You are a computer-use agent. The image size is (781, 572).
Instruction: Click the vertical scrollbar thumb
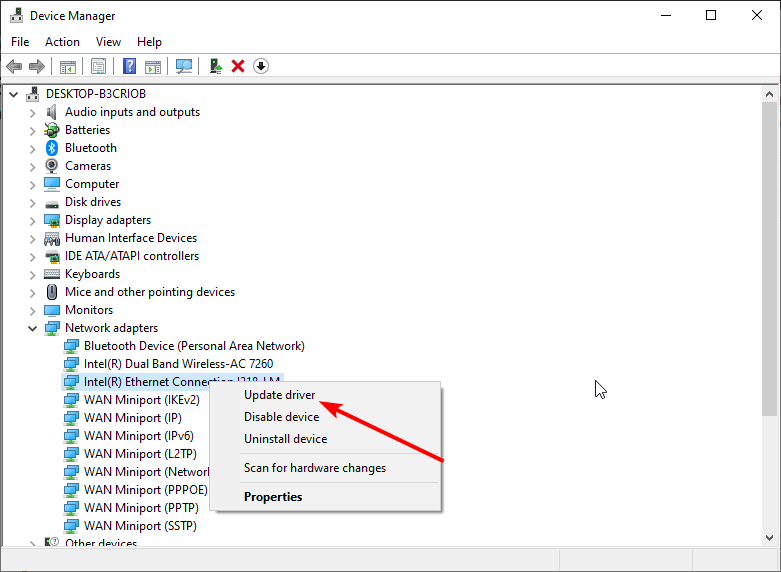point(770,259)
